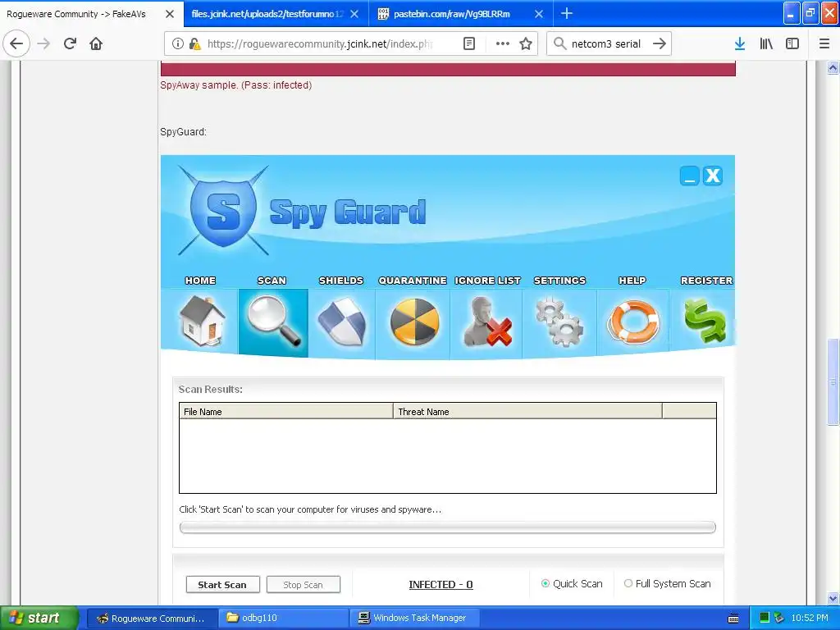Image resolution: width=840 pixels, height=630 pixels.
Task: Click the taskbar clock showing 10:52 PM
Action: (x=810, y=618)
